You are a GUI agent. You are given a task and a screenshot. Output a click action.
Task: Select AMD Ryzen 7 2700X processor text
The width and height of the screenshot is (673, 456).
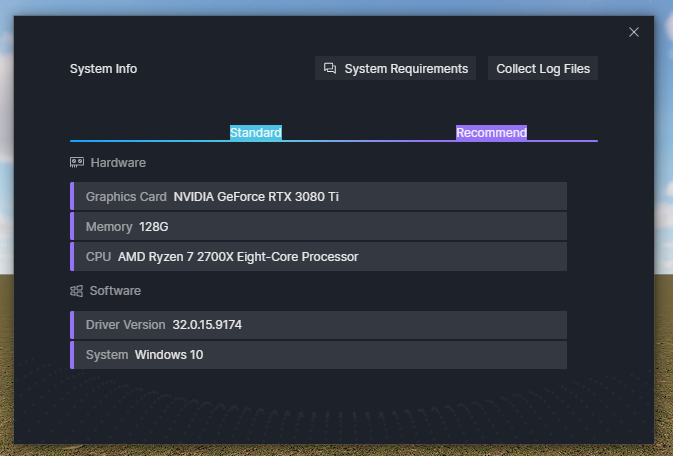[x=238, y=257]
